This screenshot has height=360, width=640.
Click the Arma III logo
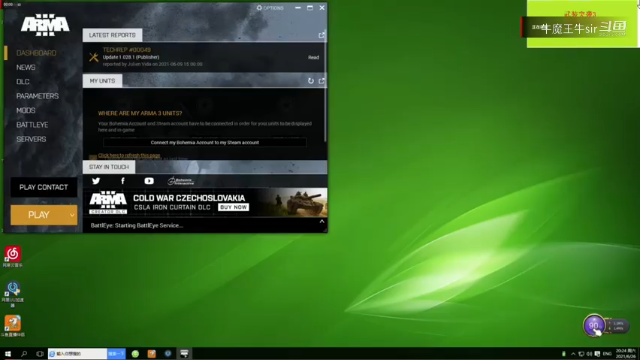click(x=45, y=25)
